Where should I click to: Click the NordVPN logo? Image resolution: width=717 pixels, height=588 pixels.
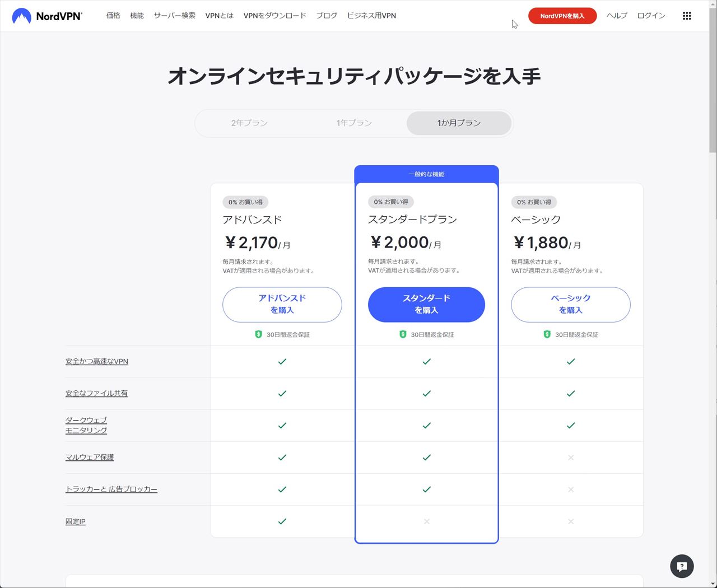coord(47,16)
